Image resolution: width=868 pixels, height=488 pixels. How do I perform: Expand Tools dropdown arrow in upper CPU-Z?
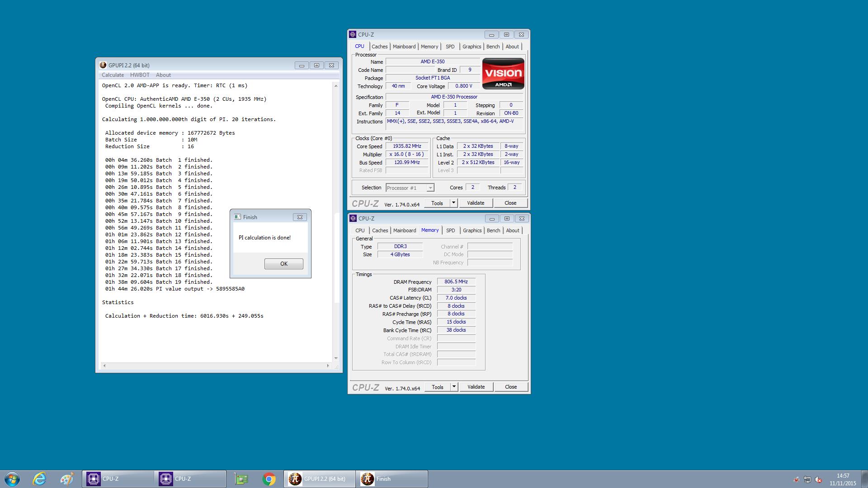(x=454, y=203)
